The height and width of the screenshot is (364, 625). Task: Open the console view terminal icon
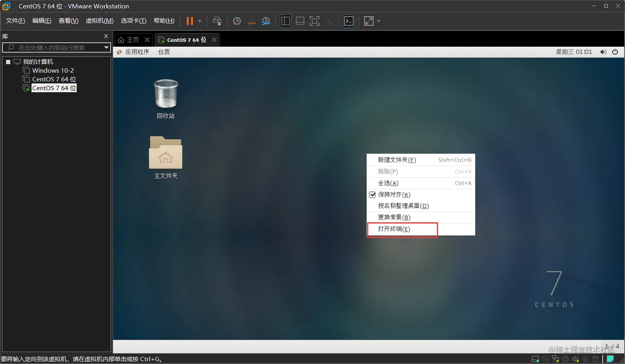(x=349, y=21)
